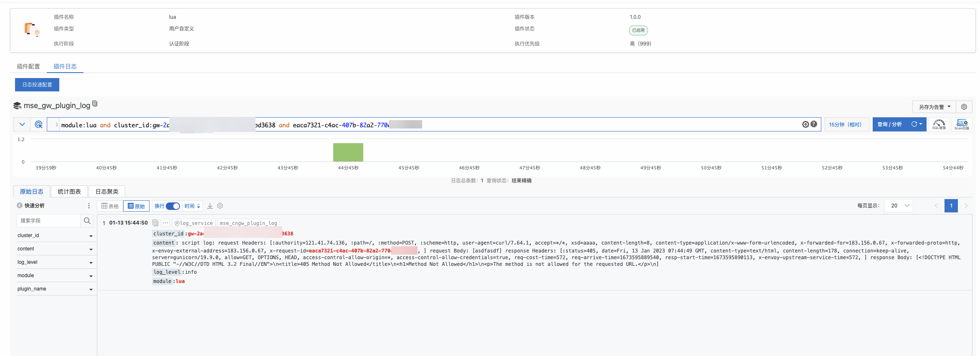Select page 1 in pagination
The image size is (980, 356).
951,206
